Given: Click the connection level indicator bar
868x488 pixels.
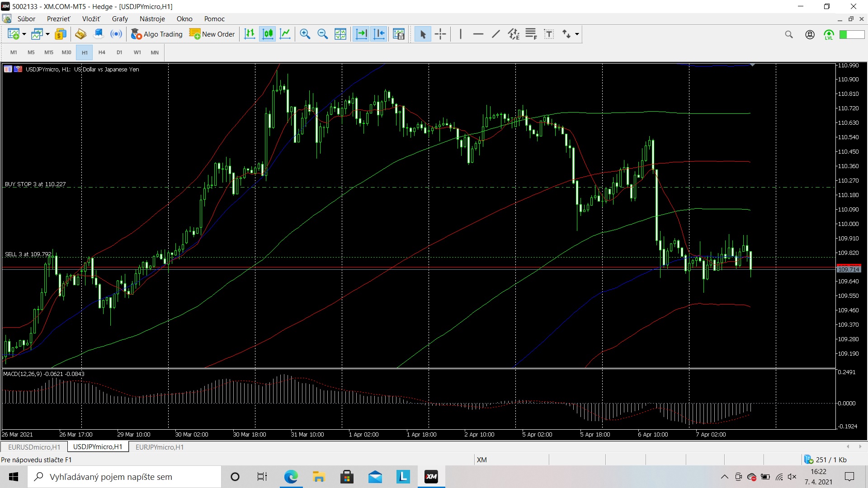Looking at the screenshot, I should tap(852, 34).
